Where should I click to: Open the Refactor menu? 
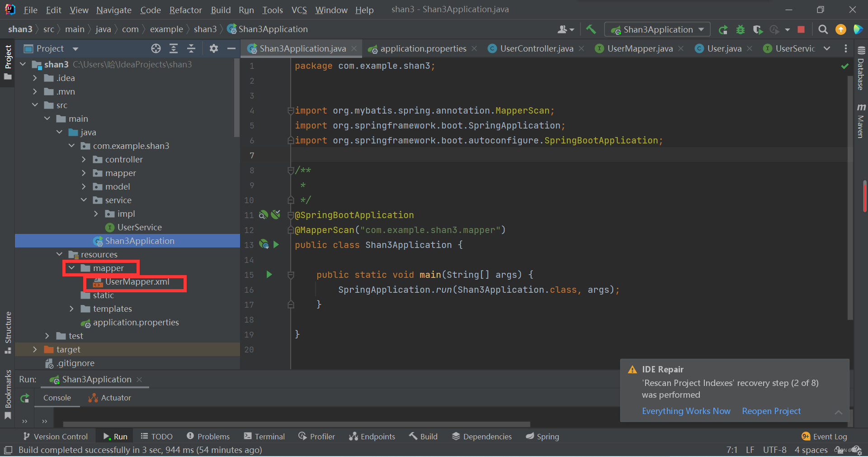click(185, 10)
